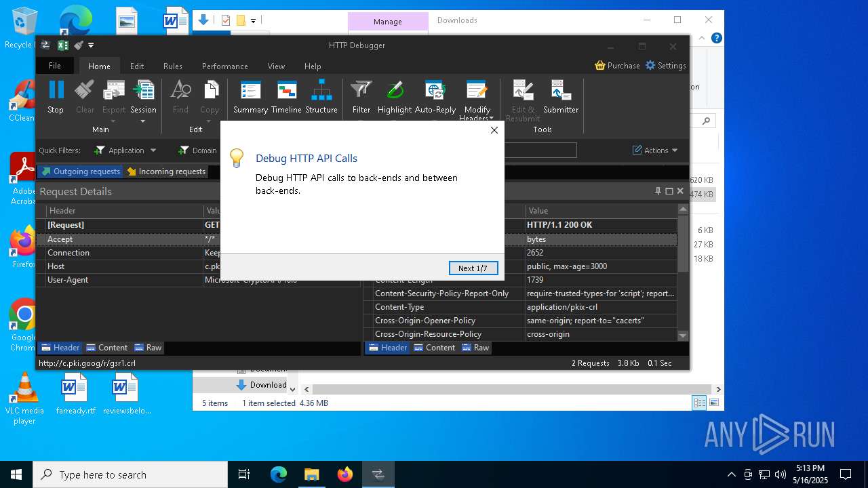Open the Submitter tool
This screenshot has width=868, height=488.
click(x=561, y=97)
